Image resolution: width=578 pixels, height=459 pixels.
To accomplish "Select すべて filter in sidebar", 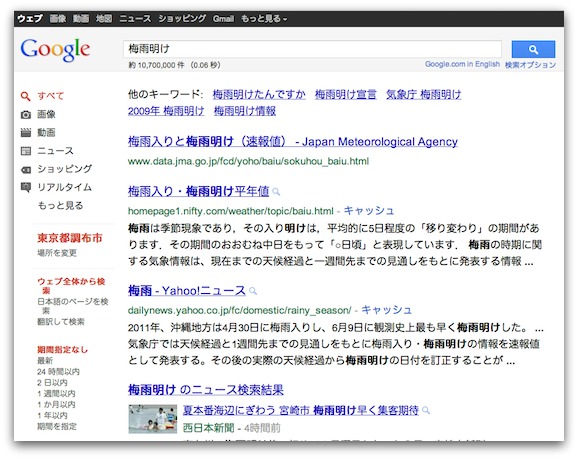I will point(51,96).
